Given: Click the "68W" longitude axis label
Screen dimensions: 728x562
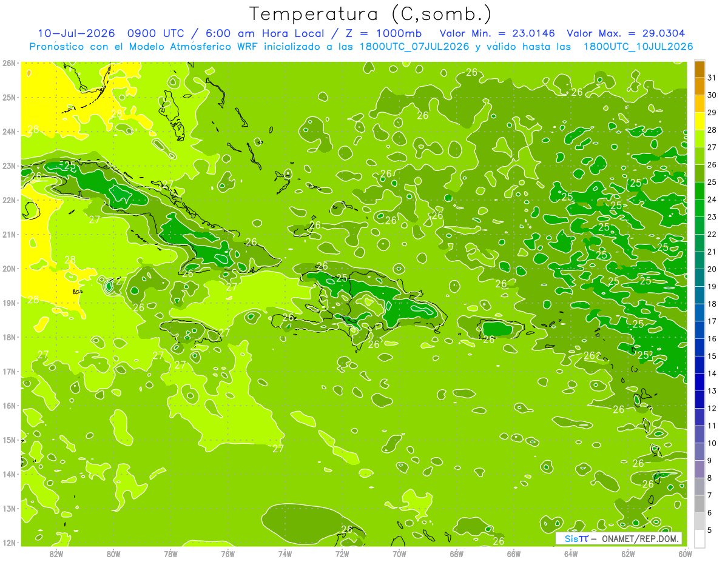Looking at the screenshot, I should tap(456, 554).
